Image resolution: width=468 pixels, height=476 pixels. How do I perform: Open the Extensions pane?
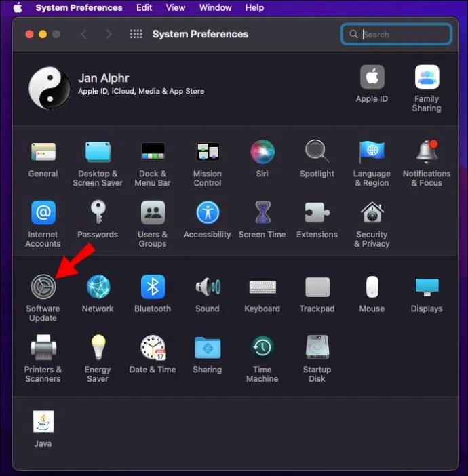317,212
